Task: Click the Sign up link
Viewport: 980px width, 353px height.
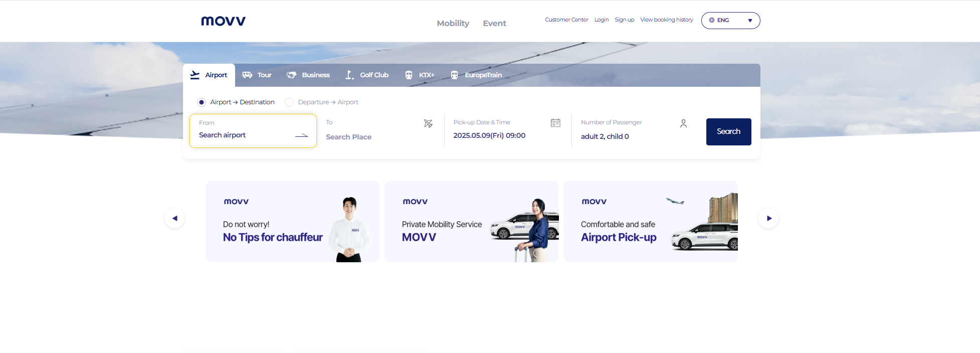Action: click(625, 20)
